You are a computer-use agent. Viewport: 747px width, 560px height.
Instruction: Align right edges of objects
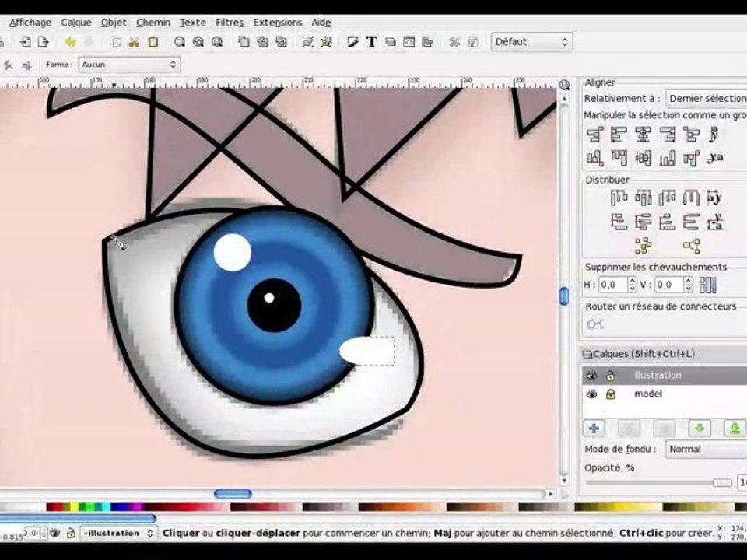pos(667,135)
